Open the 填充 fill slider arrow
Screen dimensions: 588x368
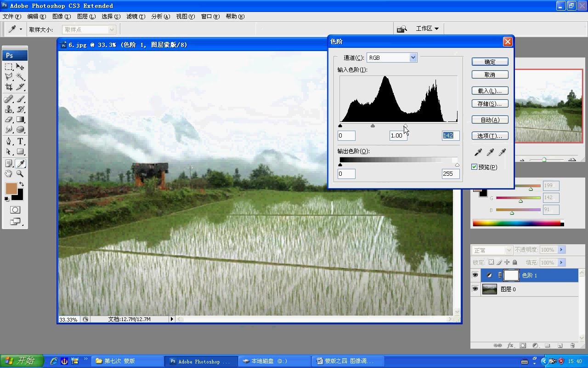(x=561, y=262)
